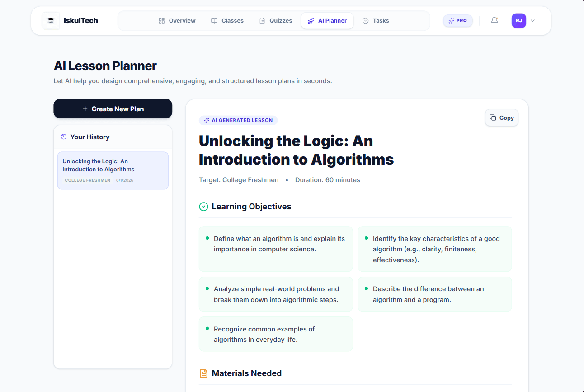Select the AI Planner tab
584x392 pixels.
(327, 21)
